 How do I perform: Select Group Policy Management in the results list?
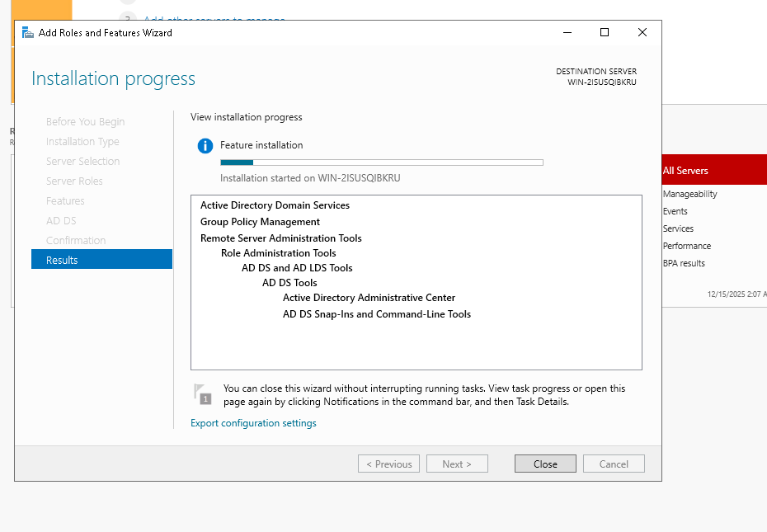[260, 222]
